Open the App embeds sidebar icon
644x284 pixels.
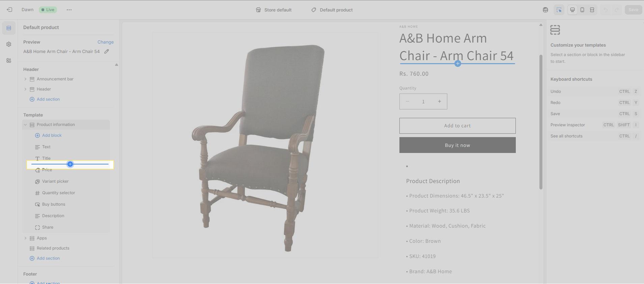coord(9,60)
